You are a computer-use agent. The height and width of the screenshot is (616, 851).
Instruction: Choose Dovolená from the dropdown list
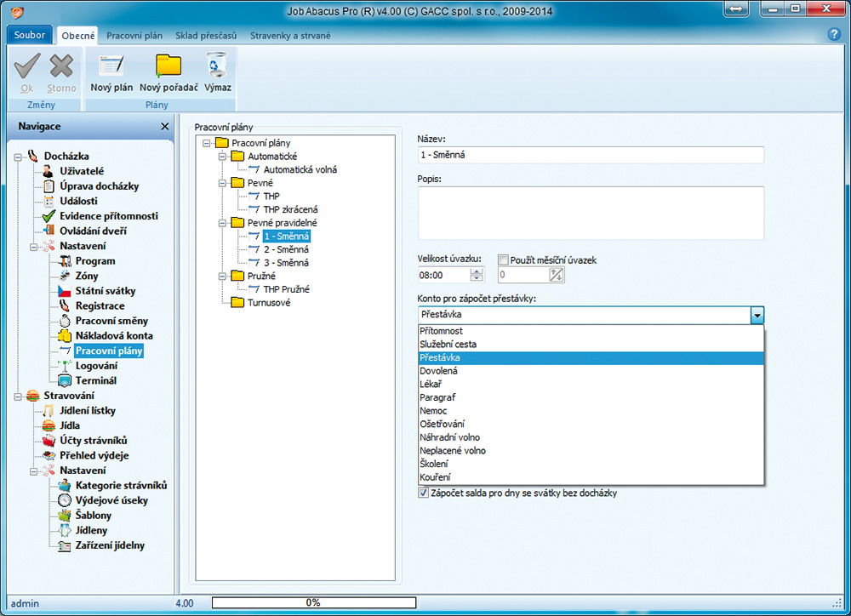point(591,371)
